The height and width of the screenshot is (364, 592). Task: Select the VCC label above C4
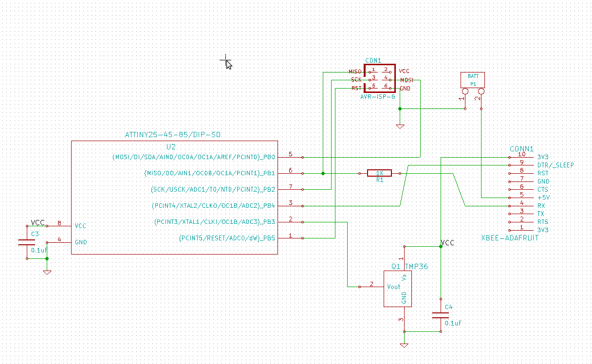click(447, 242)
